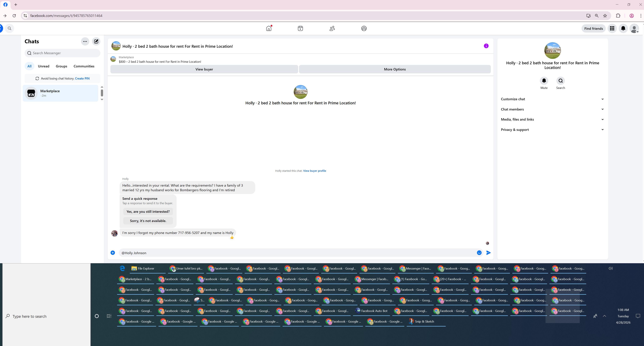Open the Marketplace chat in the list
The height and width of the screenshot is (346, 644).
click(x=61, y=93)
